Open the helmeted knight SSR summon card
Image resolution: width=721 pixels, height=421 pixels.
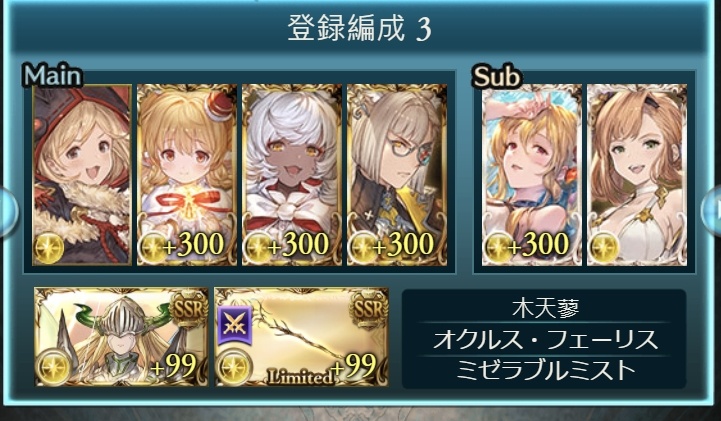click(x=121, y=337)
